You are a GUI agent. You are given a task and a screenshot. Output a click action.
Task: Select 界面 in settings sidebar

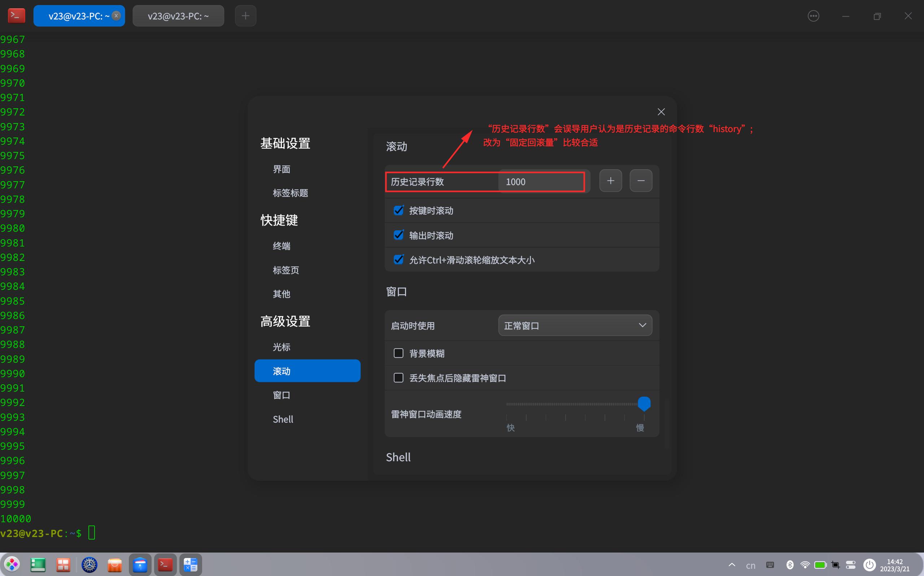click(x=282, y=169)
